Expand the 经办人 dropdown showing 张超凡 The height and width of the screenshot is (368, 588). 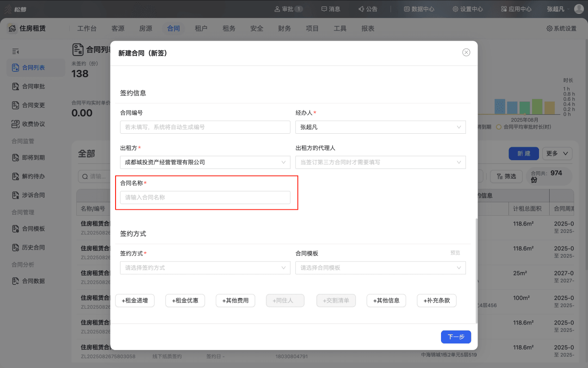pyautogui.click(x=380, y=127)
